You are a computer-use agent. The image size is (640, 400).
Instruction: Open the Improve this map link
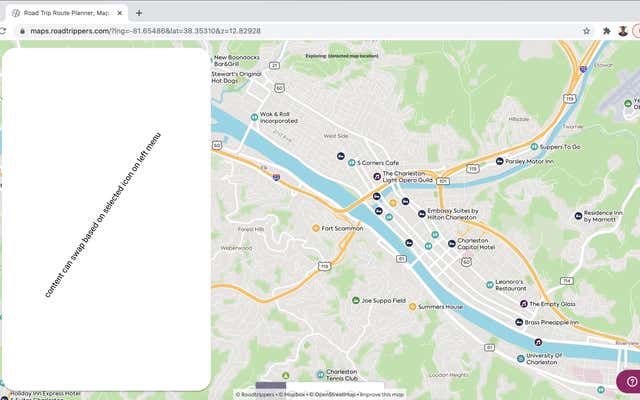click(x=382, y=394)
